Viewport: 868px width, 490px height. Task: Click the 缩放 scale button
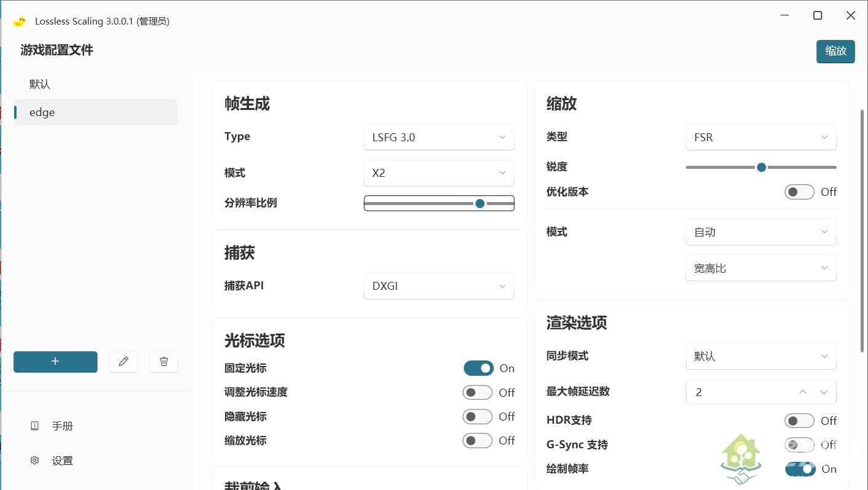tap(835, 51)
